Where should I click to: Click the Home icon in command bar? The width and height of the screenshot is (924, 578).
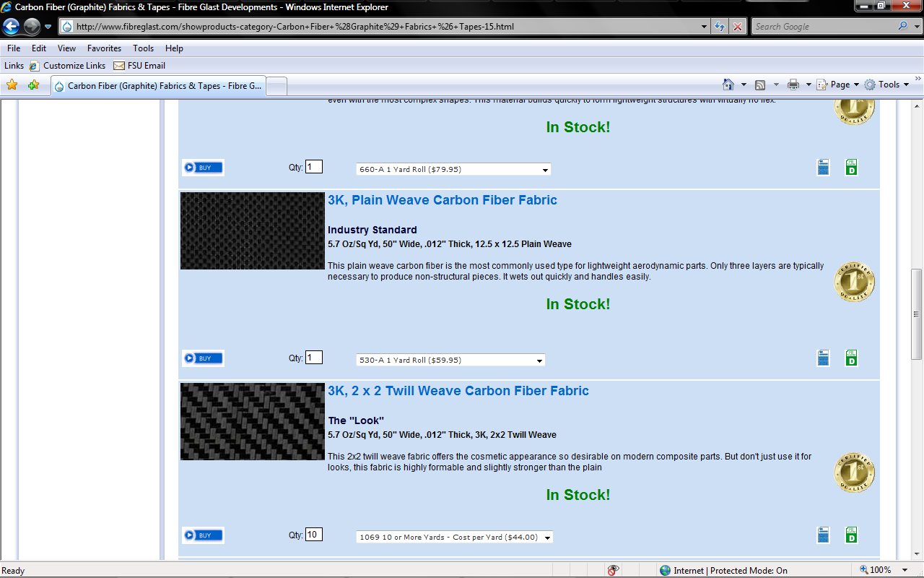click(x=728, y=85)
